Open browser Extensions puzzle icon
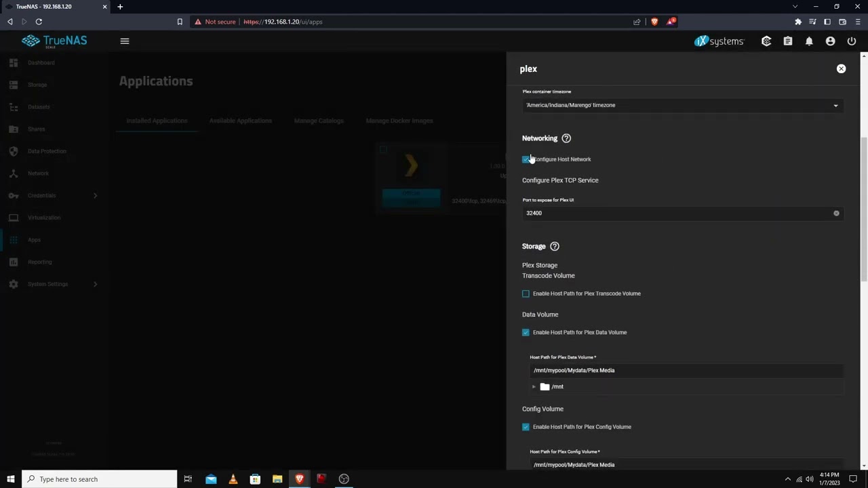The height and width of the screenshot is (488, 868). (x=798, y=22)
